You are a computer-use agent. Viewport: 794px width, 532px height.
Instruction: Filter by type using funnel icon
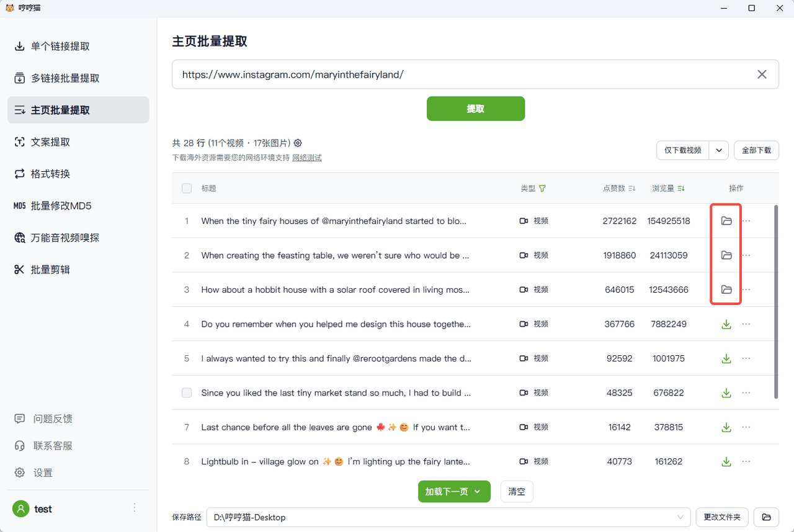[x=542, y=188]
